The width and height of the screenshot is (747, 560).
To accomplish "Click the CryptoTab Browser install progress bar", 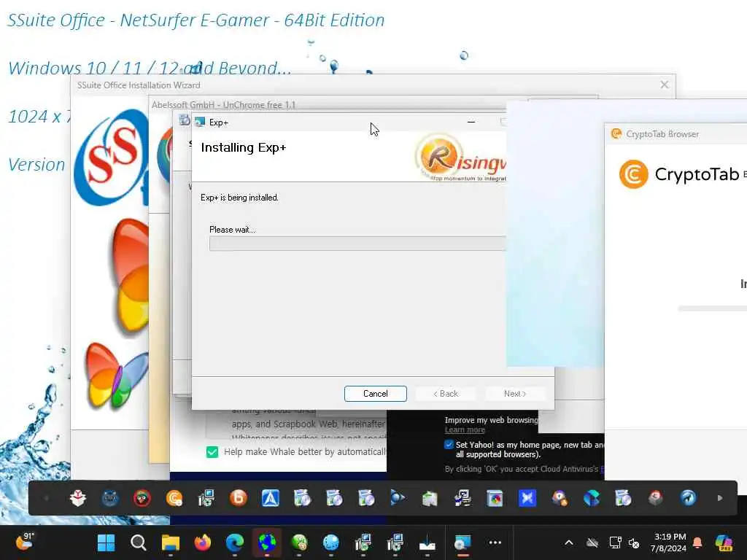I will pyautogui.click(x=712, y=308).
